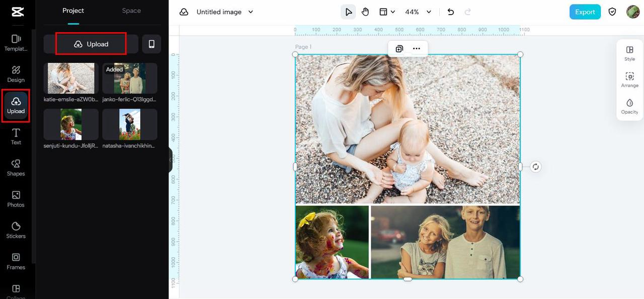Click the two children photo on canvas
This screenshot has width=644, height=299.
pyautogui.click(x=445, y=242)
